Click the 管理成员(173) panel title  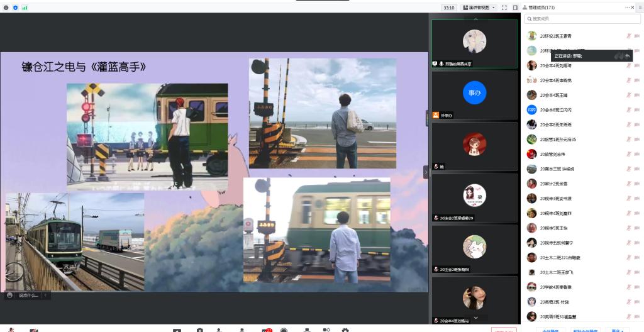(541, 8)
